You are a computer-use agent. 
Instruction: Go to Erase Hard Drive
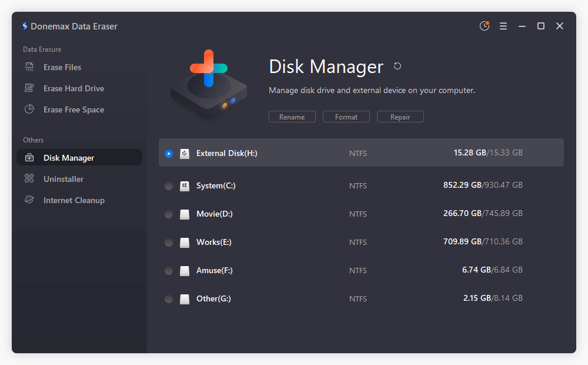[79, 88]
